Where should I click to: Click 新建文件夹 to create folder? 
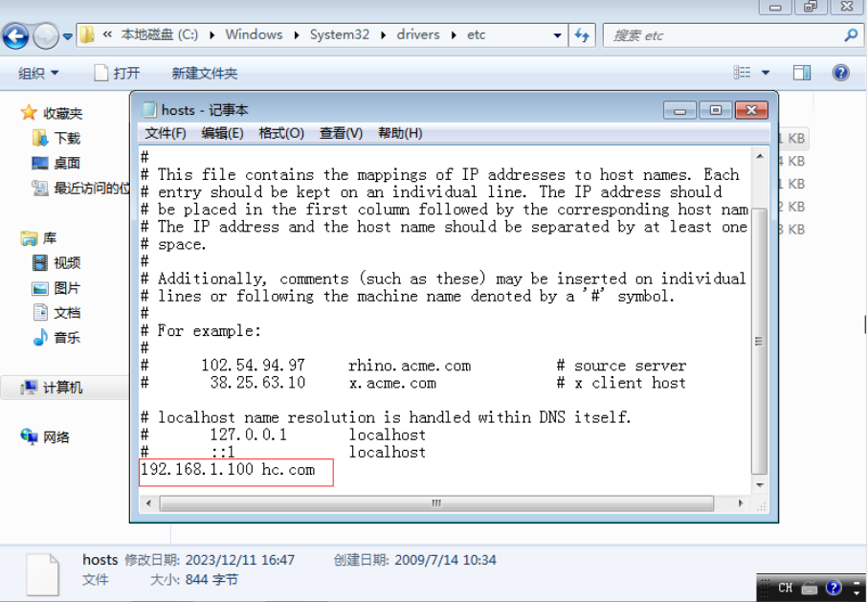tap(204, 73)
